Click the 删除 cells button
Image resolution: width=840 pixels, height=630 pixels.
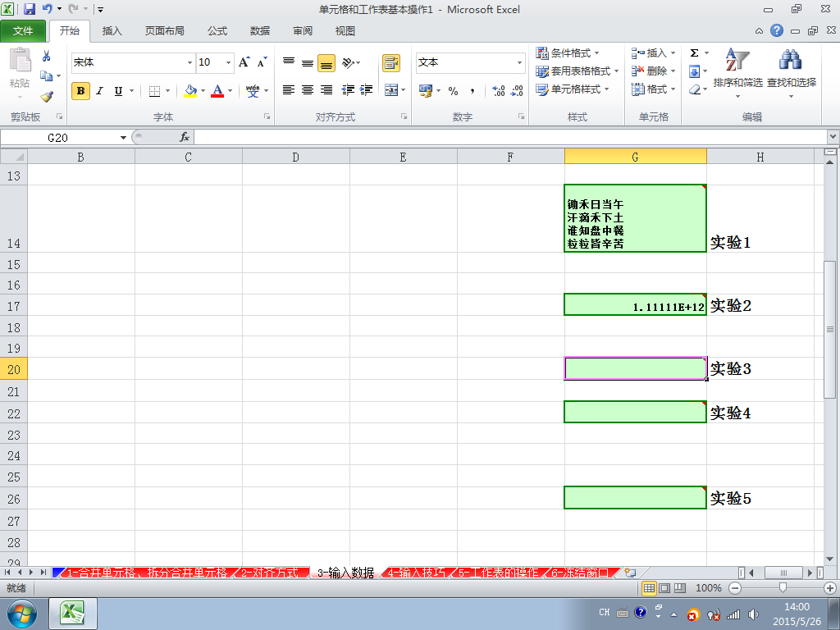click(x=653, y=71)
